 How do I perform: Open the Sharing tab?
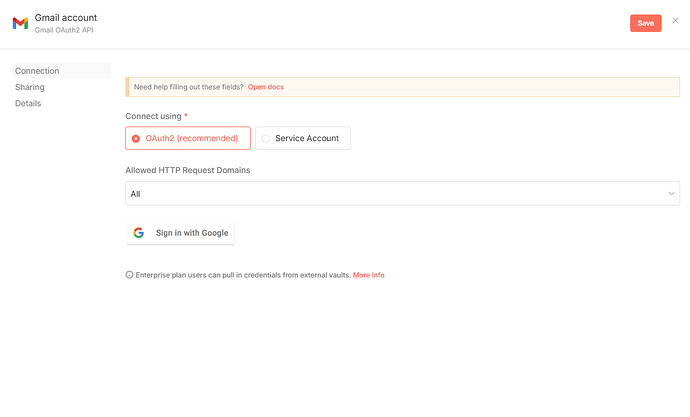30,87
